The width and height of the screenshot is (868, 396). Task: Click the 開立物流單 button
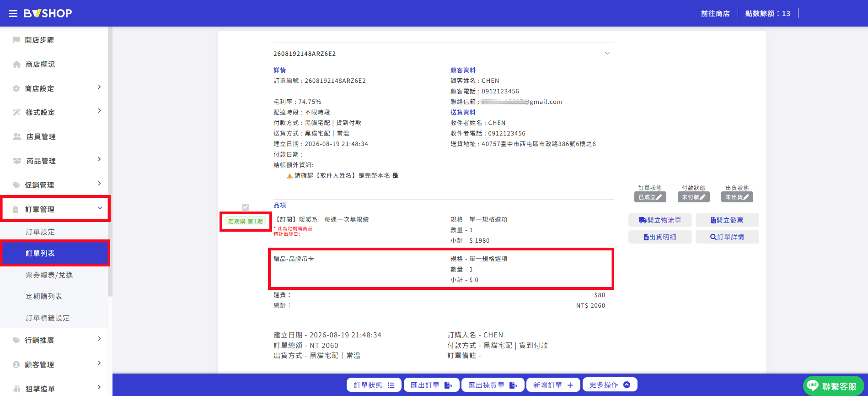click(660, 220)
